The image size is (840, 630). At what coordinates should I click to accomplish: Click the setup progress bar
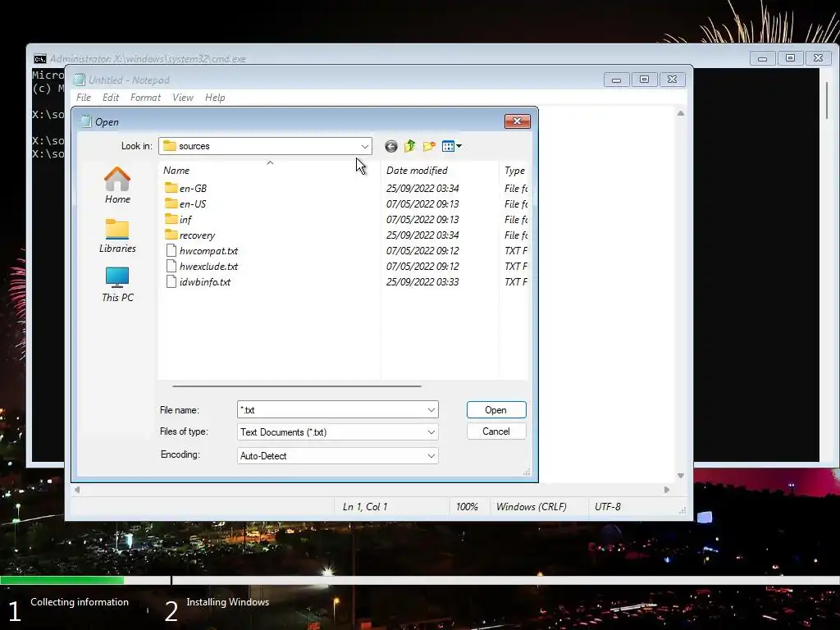pos(420,580)
